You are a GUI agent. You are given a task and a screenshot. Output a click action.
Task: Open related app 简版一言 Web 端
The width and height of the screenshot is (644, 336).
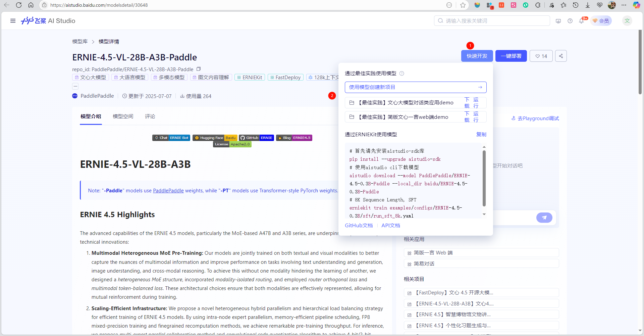click(x=481, y=253)
